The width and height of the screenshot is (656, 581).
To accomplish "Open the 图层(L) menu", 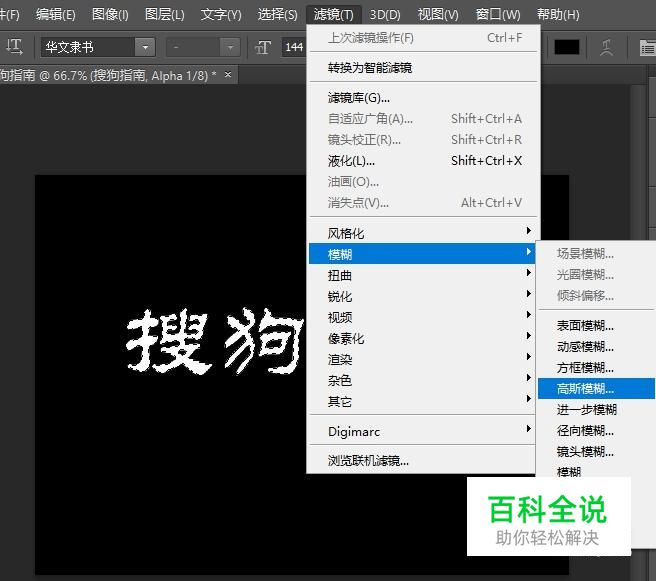I will click(x=164, y=15).
